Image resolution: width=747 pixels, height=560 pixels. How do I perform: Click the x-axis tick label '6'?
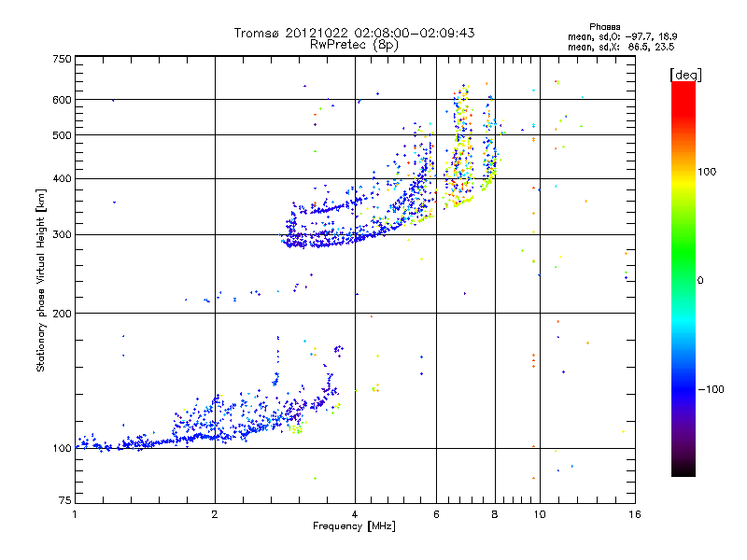tap(436, 514)
